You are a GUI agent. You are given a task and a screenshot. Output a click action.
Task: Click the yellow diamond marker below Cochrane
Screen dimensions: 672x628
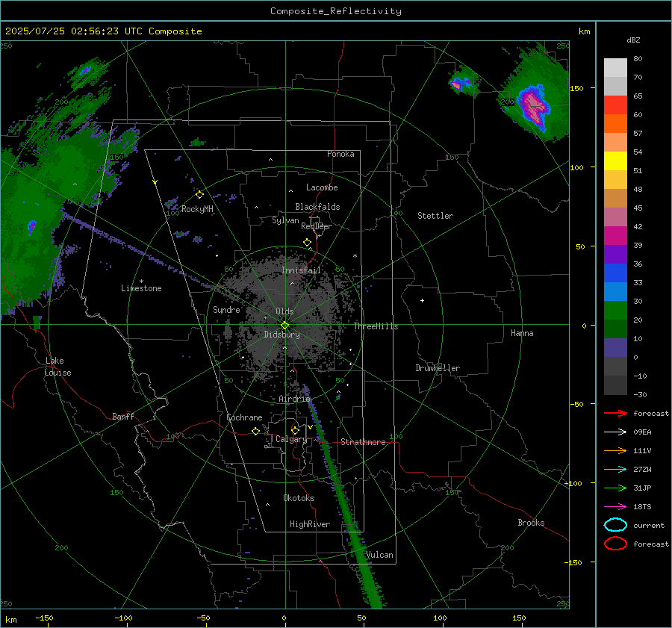(256, 432)
